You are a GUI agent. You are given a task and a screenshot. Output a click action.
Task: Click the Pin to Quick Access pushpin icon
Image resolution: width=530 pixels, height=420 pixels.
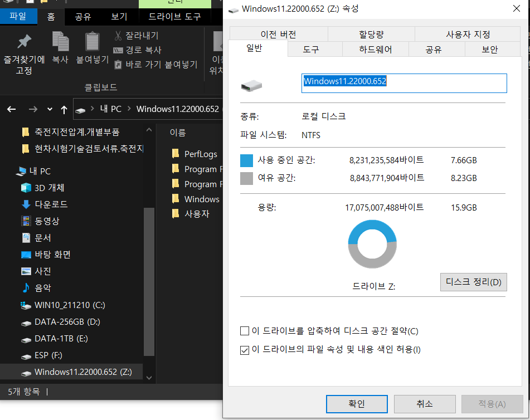coord(24,42)
